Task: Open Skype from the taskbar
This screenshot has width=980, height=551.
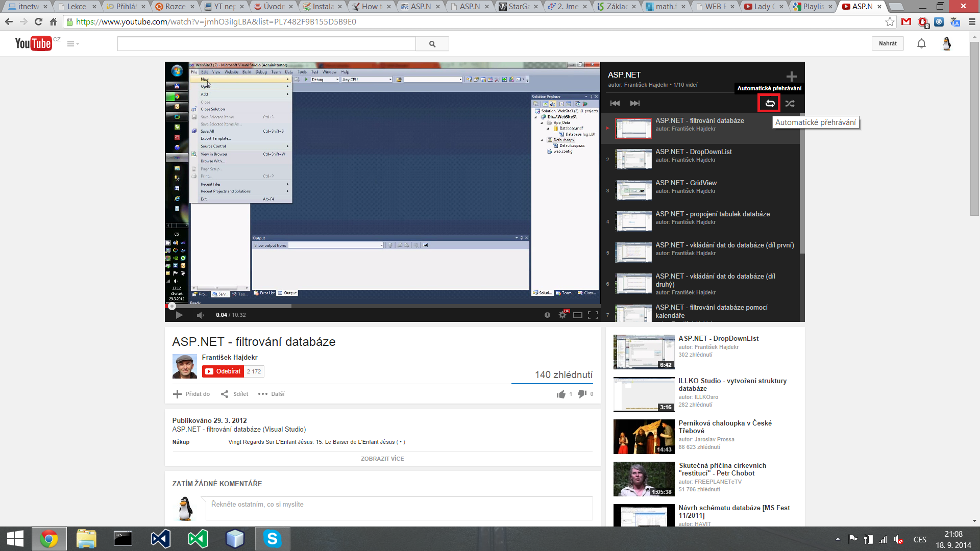Action: click(272, 539)
